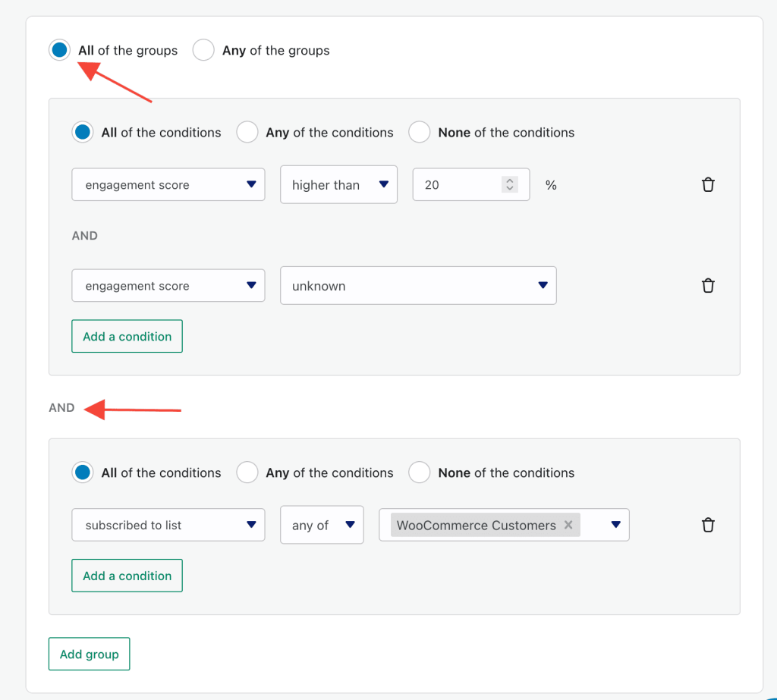The width and height of the screenshot is (777, 700).
Task: Choose None of the conditions in second group
Action: 419,472
